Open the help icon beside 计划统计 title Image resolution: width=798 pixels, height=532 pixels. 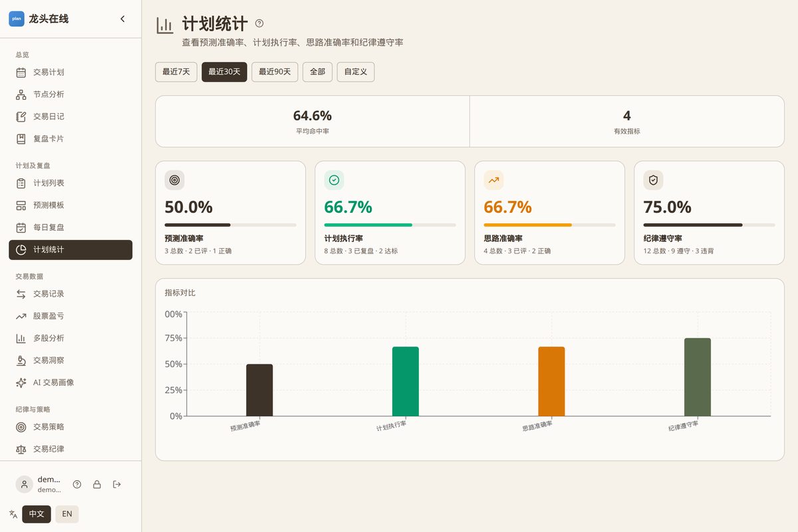(259, 23)
